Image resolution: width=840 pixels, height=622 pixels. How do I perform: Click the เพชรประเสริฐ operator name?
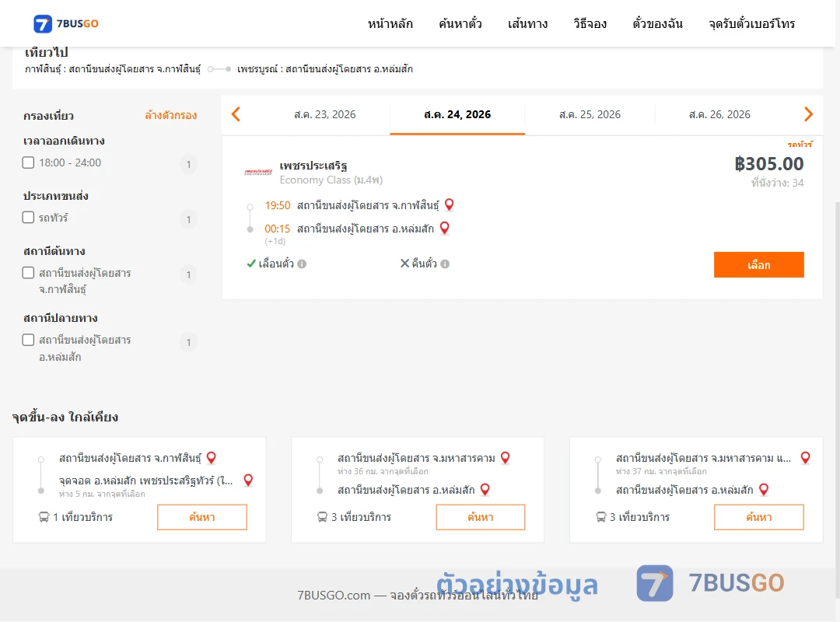313,165
